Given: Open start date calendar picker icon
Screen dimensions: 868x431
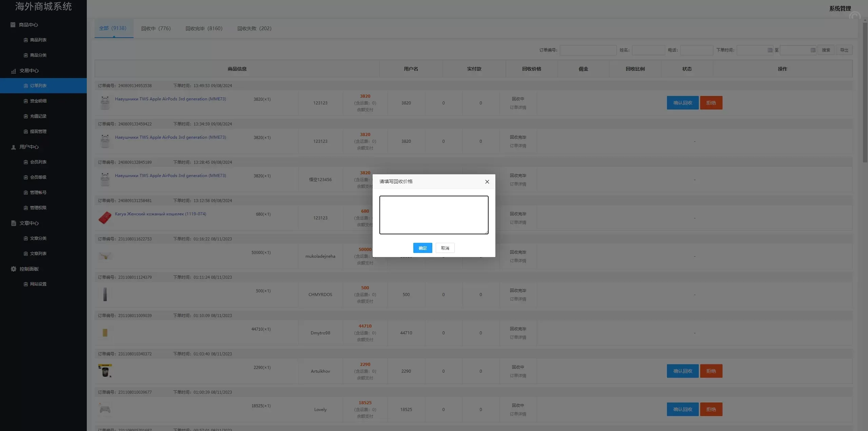Looking at the screenshot, I should pos(770,50).
